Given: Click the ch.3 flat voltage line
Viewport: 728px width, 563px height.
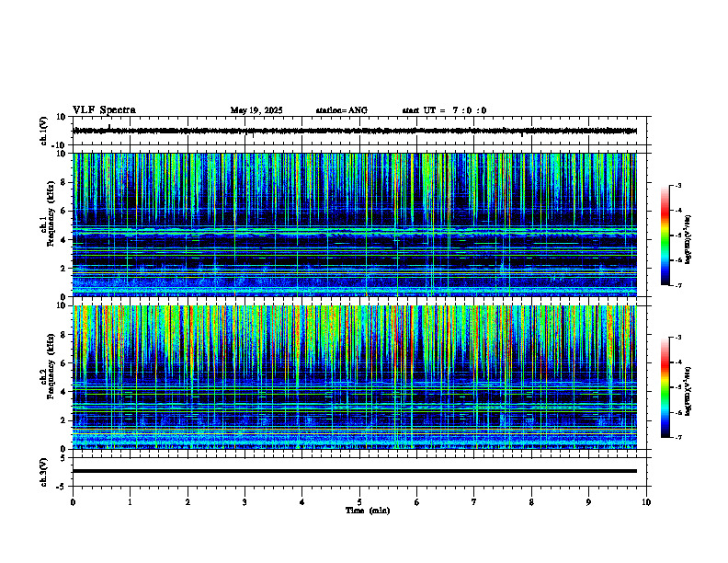Looking at the screenshot, I should pyautogui.click(x=355, y=471).
